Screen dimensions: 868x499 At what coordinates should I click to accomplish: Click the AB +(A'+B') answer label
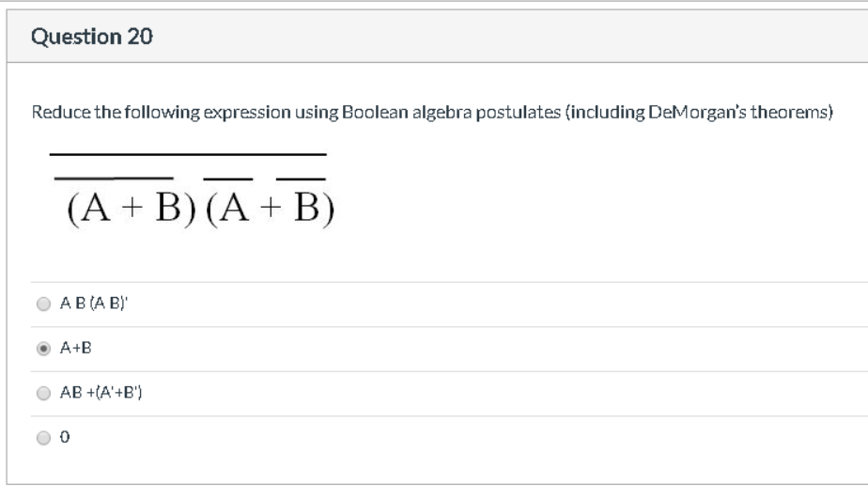click(101, 393)
